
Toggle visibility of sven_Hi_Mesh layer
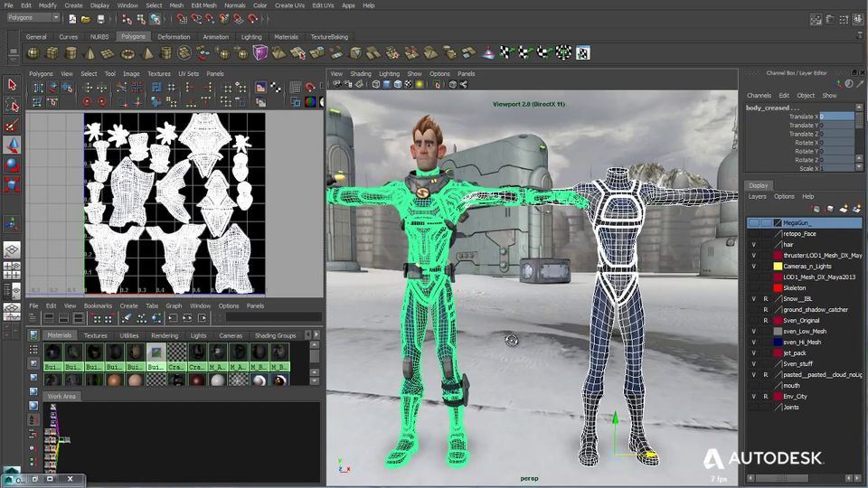(753, 342)
